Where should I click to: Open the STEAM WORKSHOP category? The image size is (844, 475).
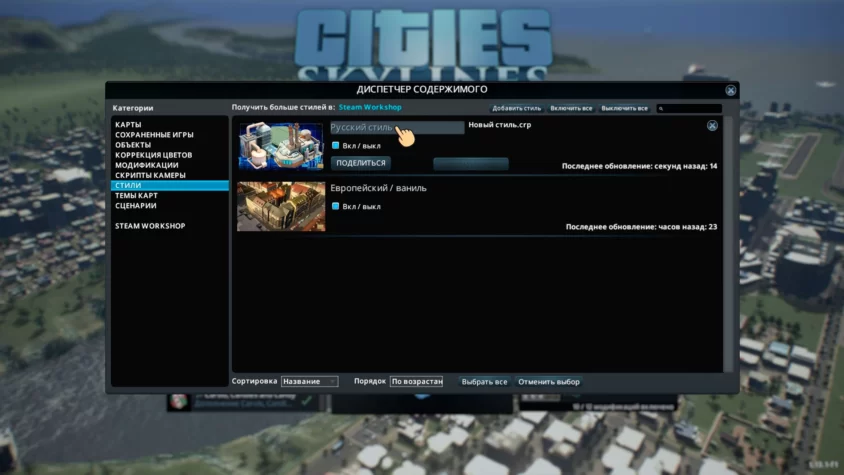tap(150, 226)
